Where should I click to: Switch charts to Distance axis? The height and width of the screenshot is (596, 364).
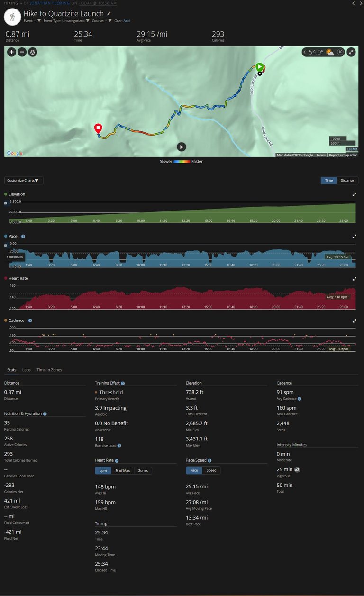[x=347, y=180]
